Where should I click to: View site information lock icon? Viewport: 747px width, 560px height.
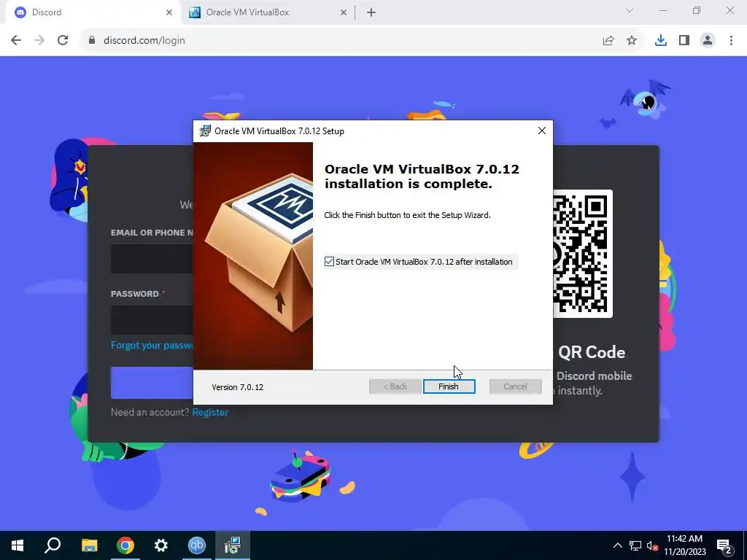click(92, 40)
